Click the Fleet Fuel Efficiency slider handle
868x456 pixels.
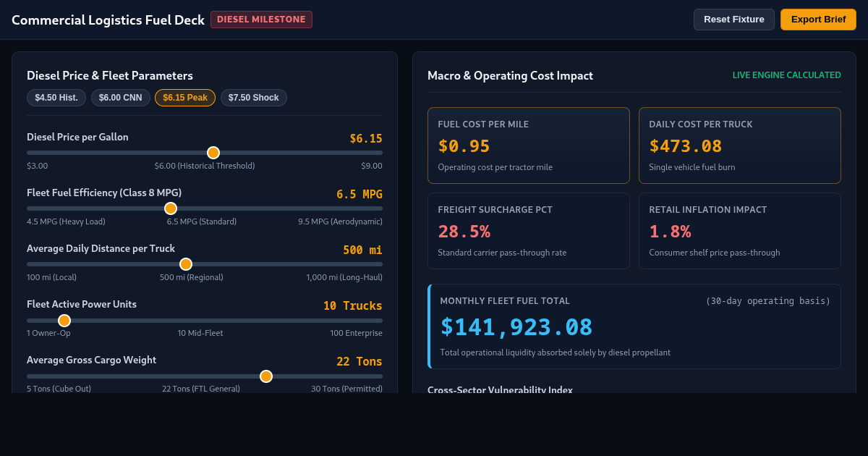point(171,208)
